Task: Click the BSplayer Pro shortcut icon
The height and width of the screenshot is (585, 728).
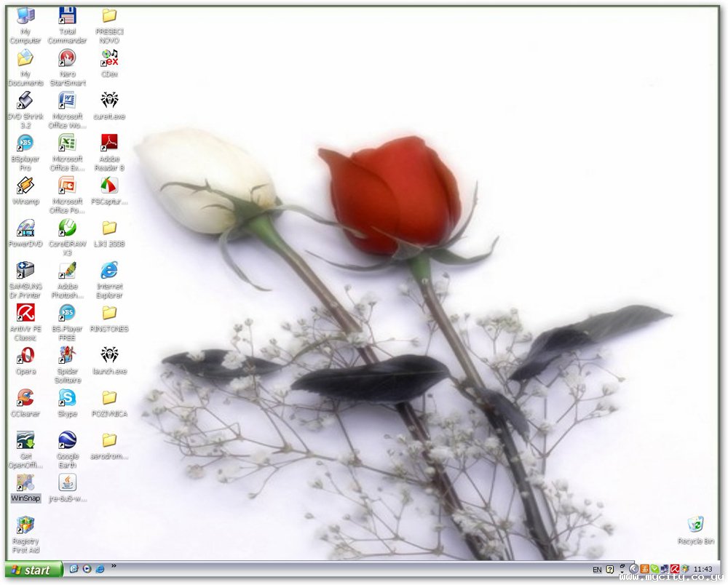Action: pos(25,153)
